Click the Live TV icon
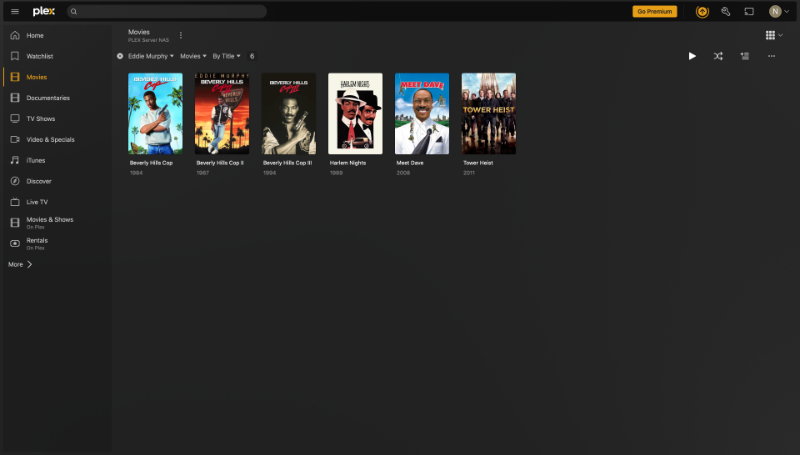Viewport: 800px width, 455px height. coord(15,202)
